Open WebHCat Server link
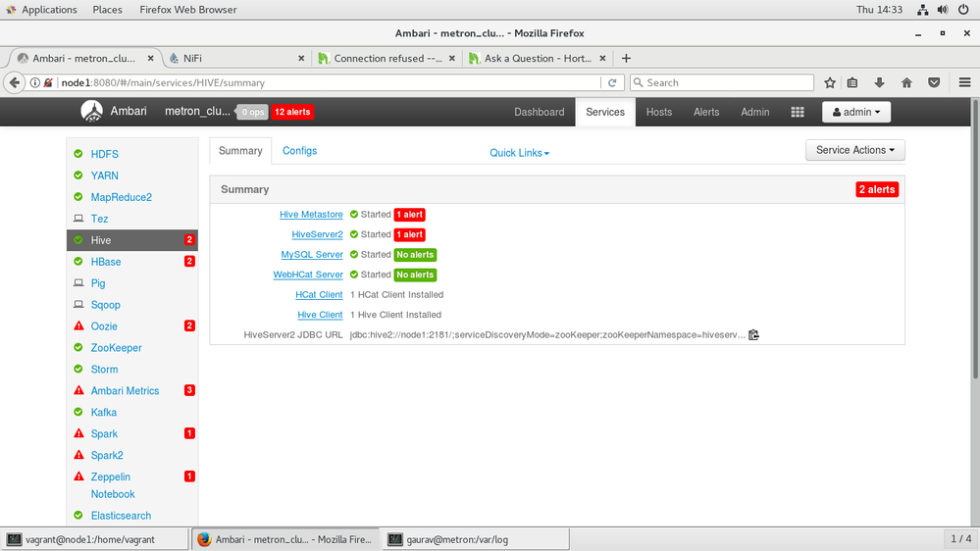The width and height of the screenshot is (980, 551). [x=308, y=275]
